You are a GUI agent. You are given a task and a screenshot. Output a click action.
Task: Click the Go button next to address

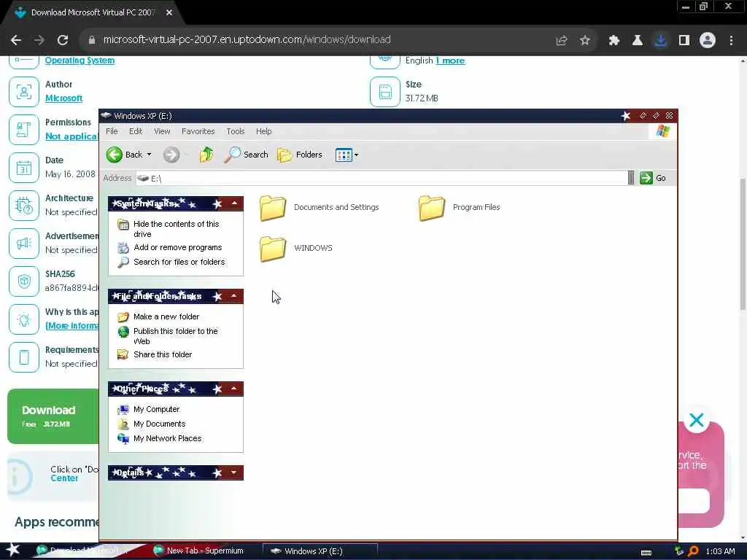tap(653, 178)
